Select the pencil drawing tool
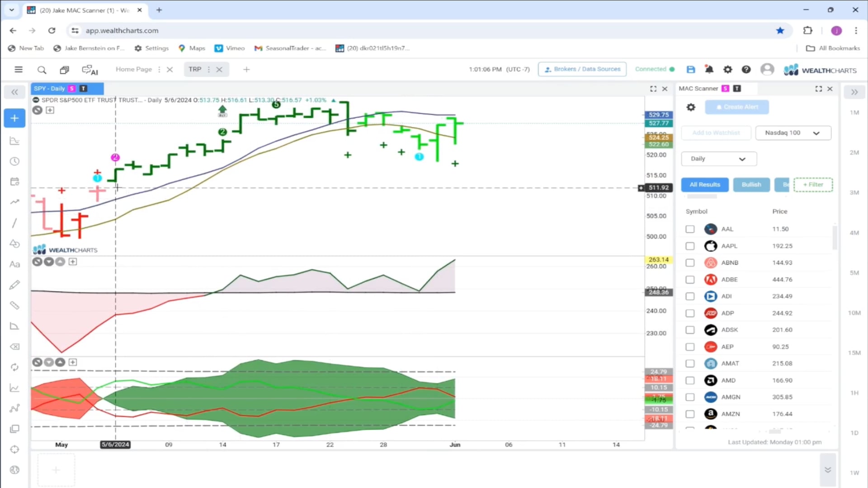The width and height of the screenshot is (868, 488). click(x=14, y=285)
